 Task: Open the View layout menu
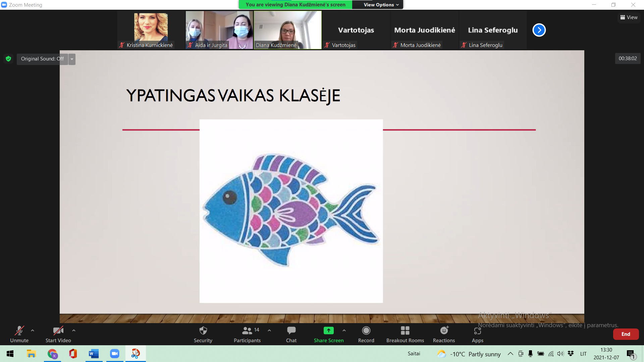coord(629,17)
